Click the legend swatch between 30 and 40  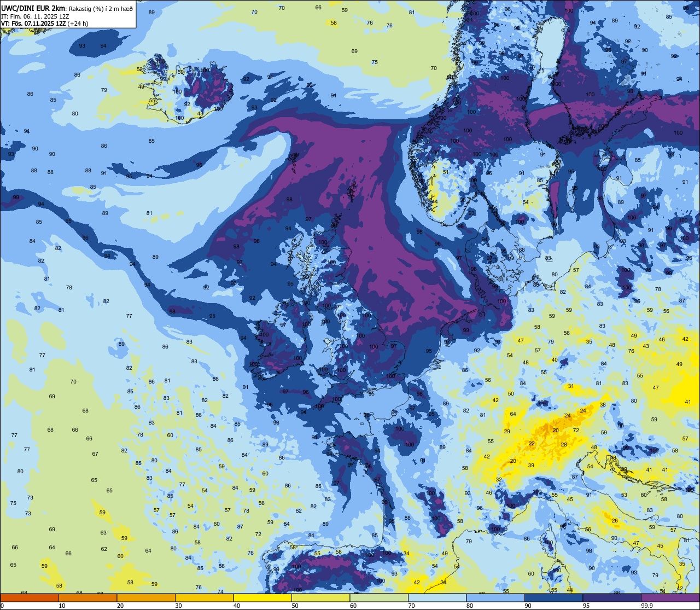coord(204,597)
